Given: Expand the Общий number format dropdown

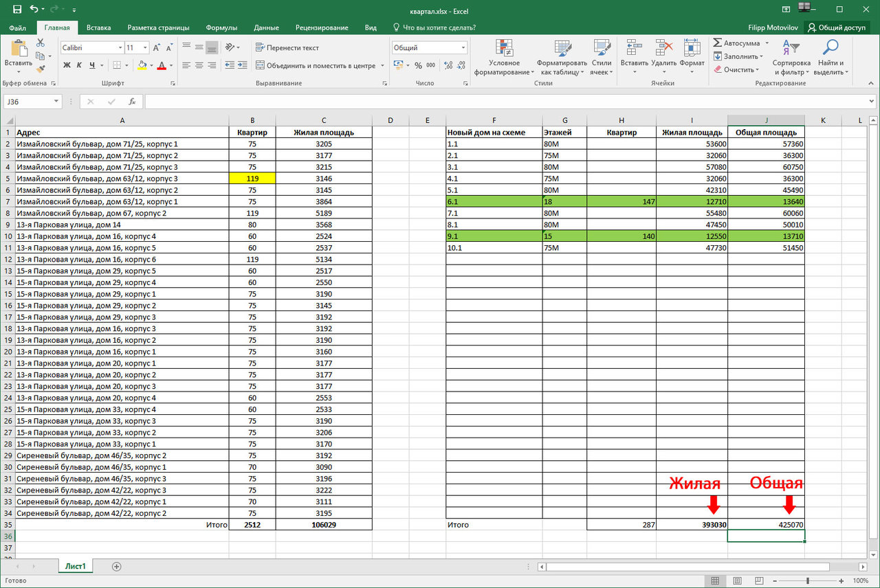Looking at the screenshot, I should 463,48.
